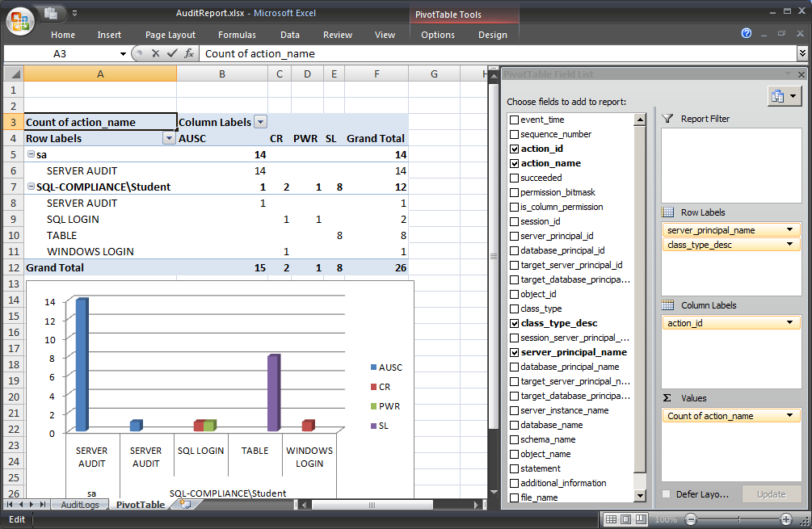Close the PivotTable Field List pane
812x529 pixels.
tap(801, 74)
